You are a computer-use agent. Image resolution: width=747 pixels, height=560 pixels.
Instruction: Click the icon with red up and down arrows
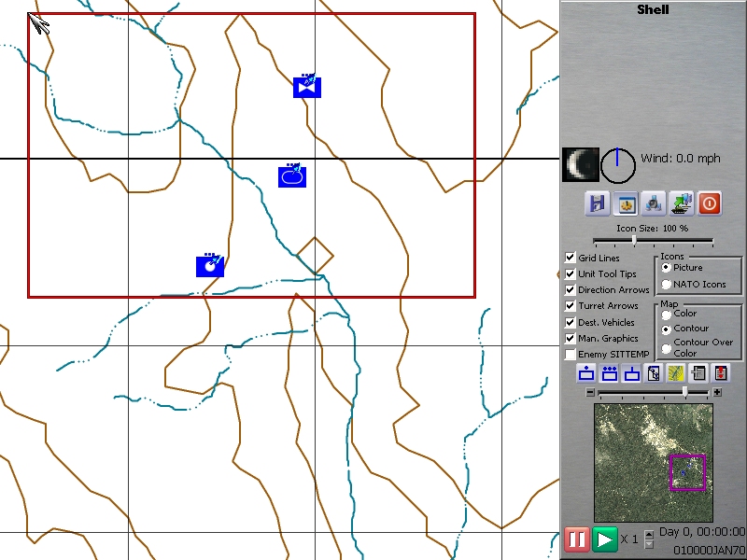coord(721,373)
